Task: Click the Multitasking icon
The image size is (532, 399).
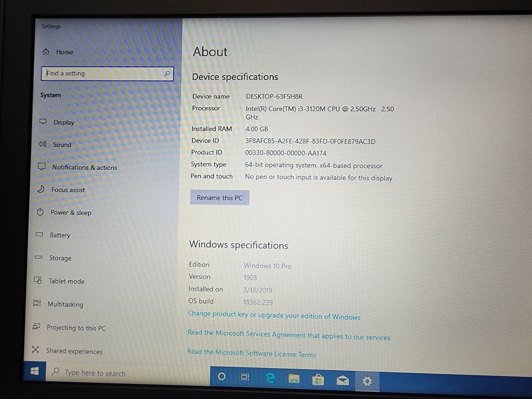Action: tap(37, 303)
